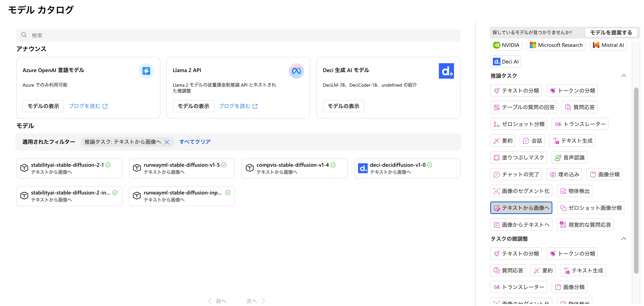
Task: Select the 画像からテキストへ task filter
Action: click(521, 225)
